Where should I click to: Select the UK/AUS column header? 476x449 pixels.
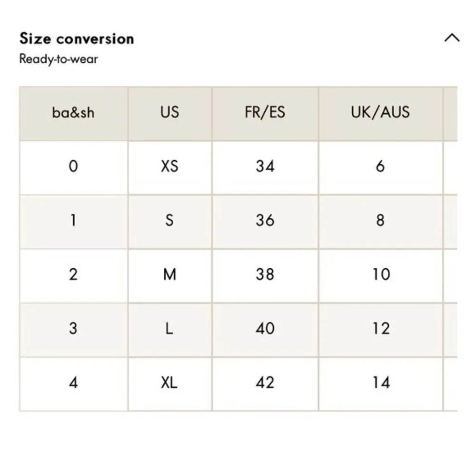coord(380,113)
